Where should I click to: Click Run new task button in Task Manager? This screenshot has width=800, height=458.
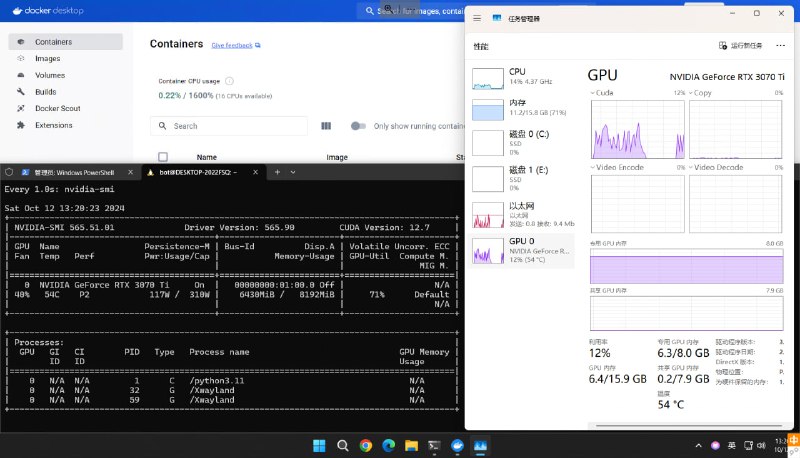[x=741, y=46]
